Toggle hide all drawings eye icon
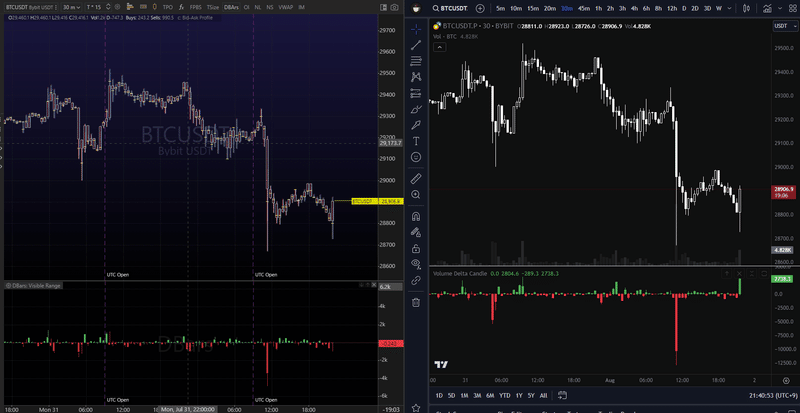The image size is (800, 413). coord(416,264)
